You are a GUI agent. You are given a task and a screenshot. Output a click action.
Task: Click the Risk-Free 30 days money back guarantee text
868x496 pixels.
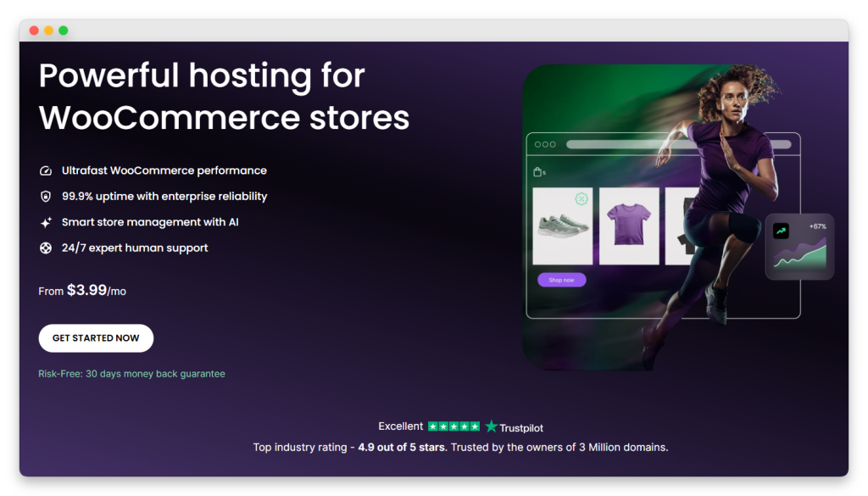(131, 374)
